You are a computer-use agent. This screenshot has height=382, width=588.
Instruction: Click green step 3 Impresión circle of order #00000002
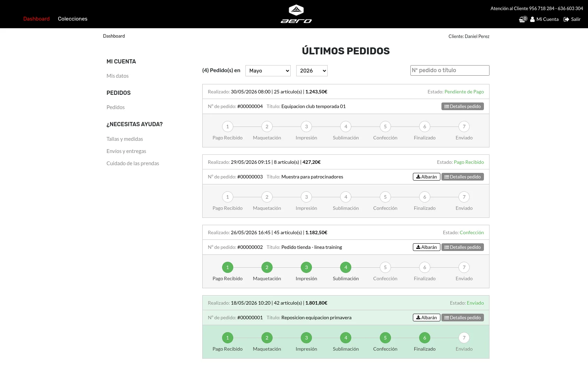tap(306, 267)
